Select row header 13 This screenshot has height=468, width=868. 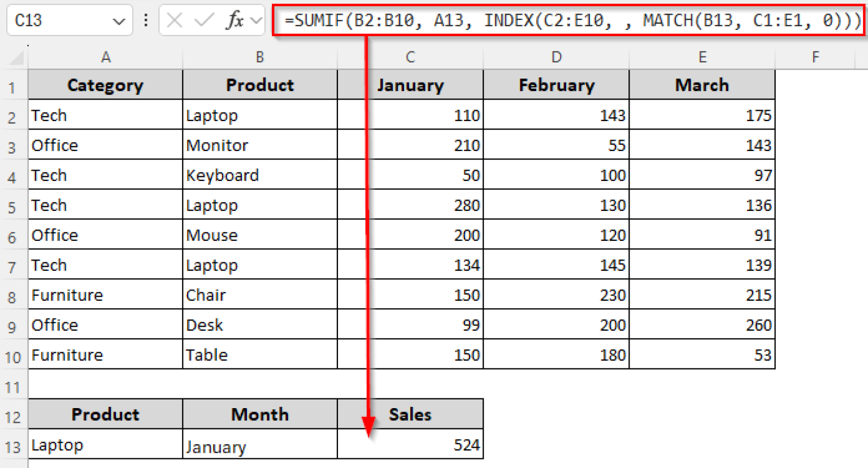pos(14,445)
